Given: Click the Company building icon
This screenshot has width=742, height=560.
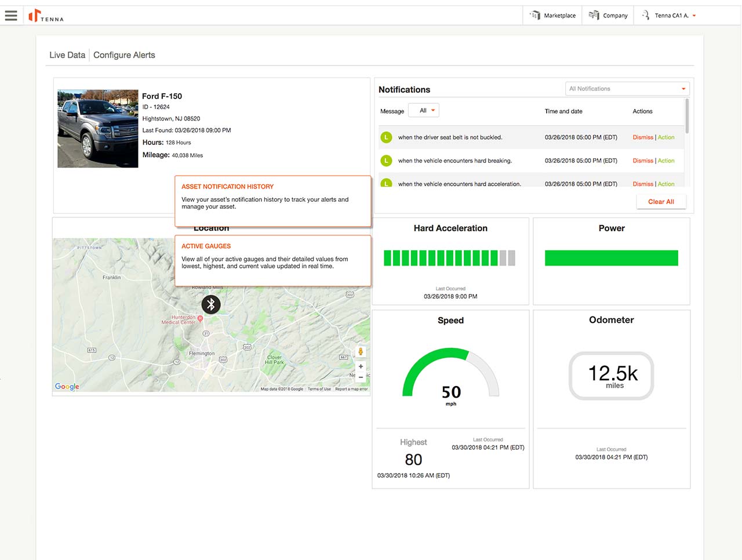Looking at the screenshot, I should (594, 16).
